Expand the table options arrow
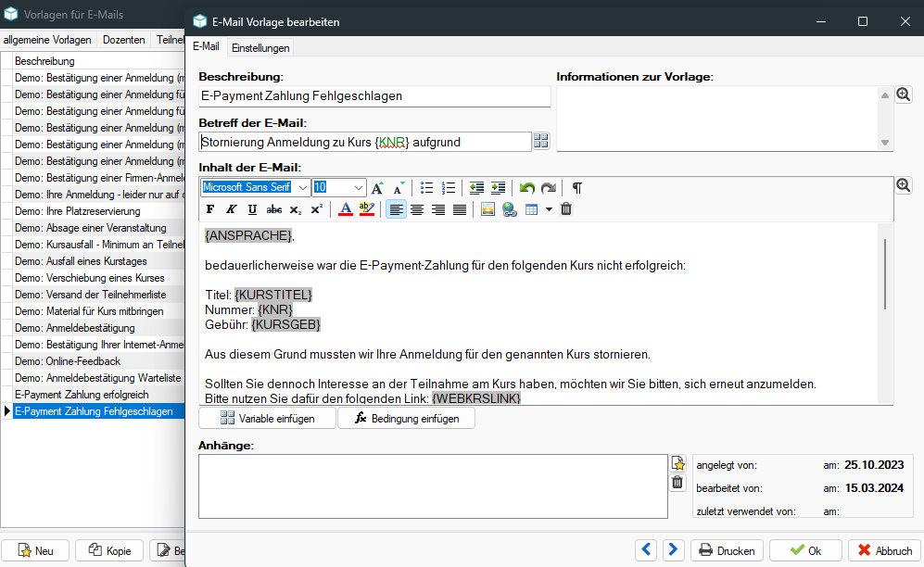The image size is (924, 567). pos(549,209)
